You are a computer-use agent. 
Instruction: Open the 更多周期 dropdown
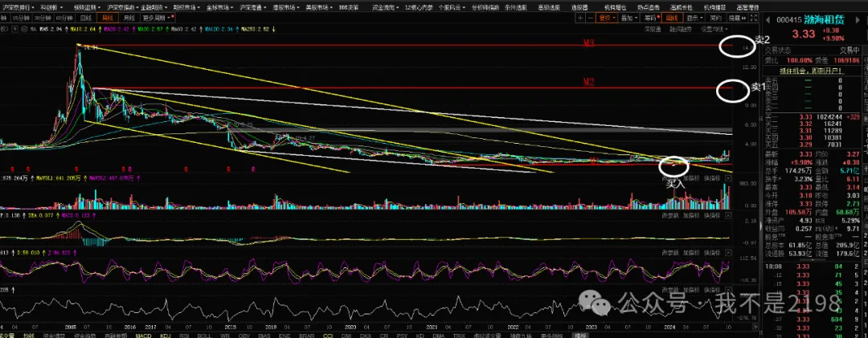click(x=157, y=18)
